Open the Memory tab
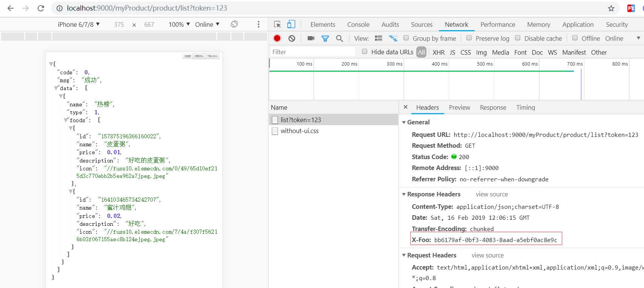 [538, 25]
